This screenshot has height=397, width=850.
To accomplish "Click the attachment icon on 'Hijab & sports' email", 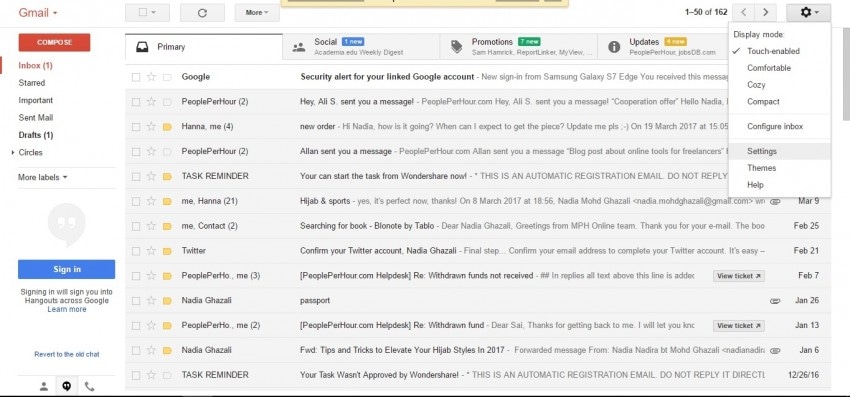I will 775,201.
